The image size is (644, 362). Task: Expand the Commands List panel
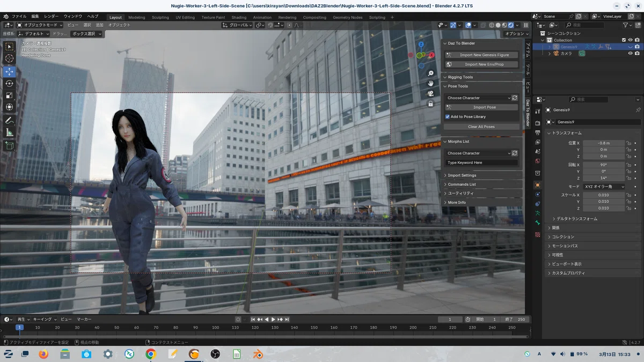pos(445,184)
